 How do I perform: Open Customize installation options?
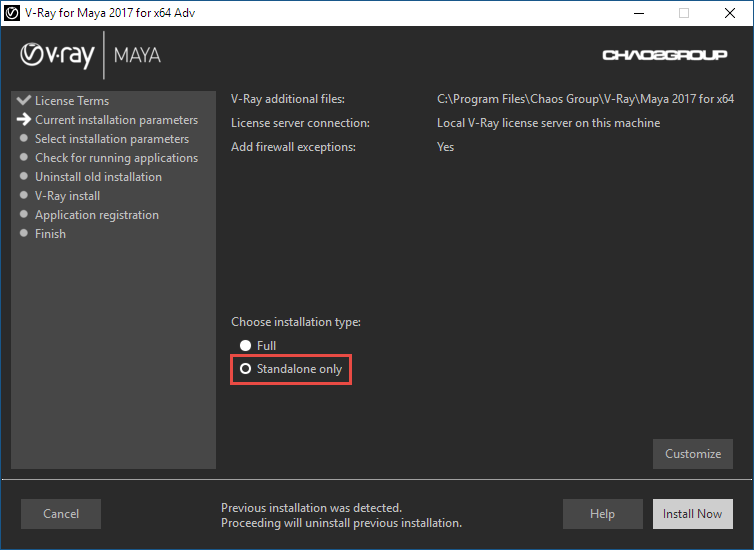(x=692, y=453)
